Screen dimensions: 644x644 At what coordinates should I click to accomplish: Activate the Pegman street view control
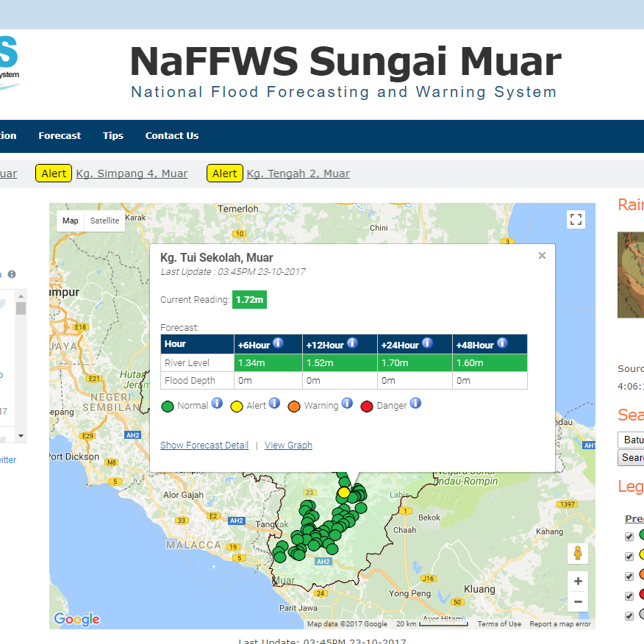tap(578, 554)
